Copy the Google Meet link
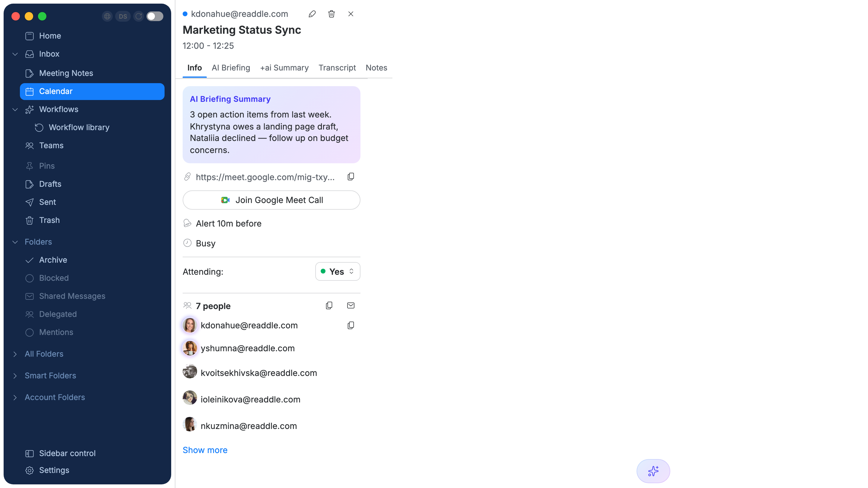The image size is (868, 488). [x=351, y=177]
